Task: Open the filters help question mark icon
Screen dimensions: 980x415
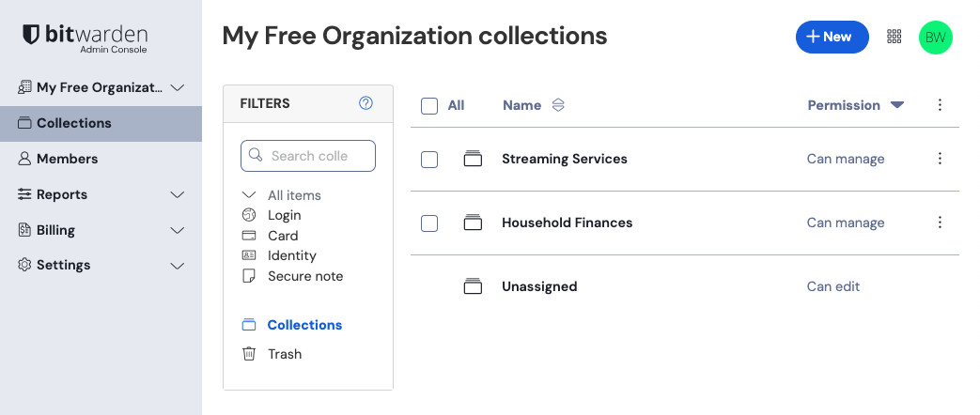Action: click(366, 103)
